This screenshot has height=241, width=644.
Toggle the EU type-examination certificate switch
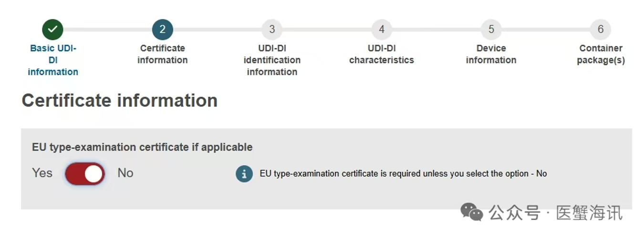[85, 173]
